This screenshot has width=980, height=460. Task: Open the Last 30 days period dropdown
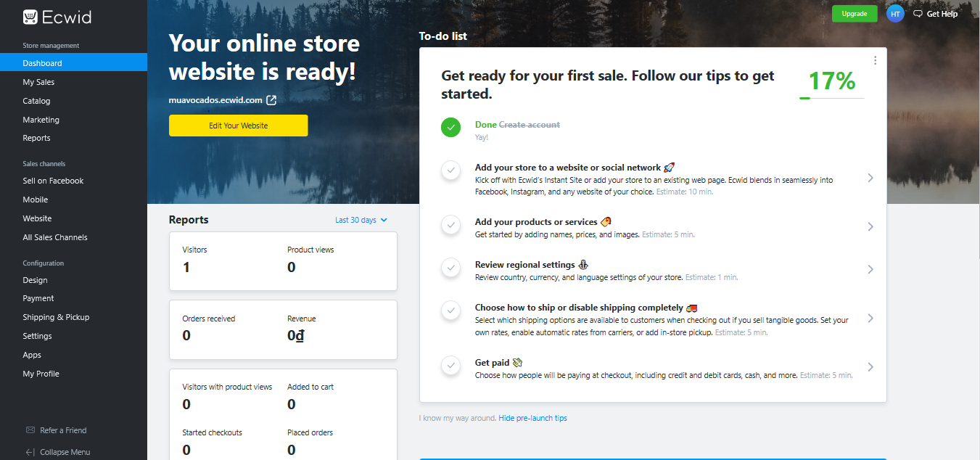coord(361,220)
